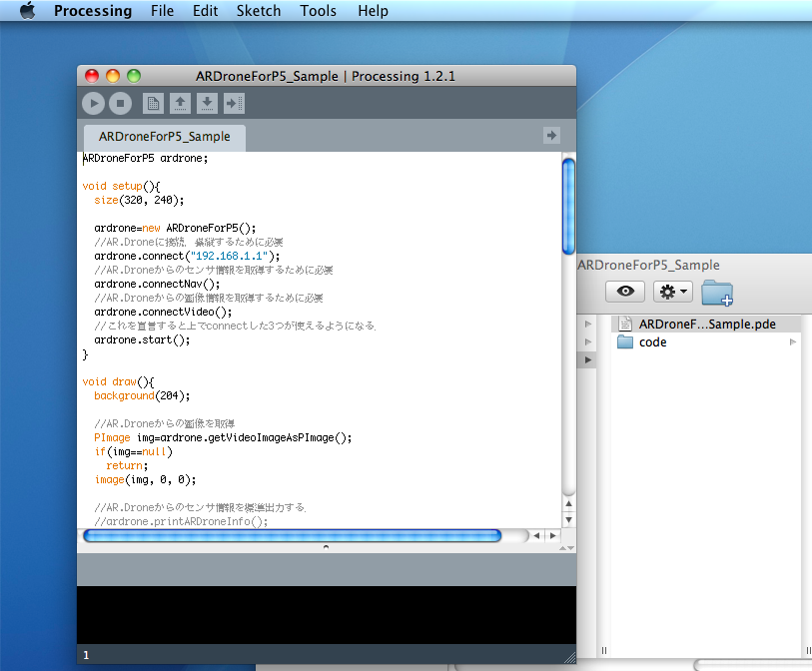812x671 pixels.
Task: Click the editor's scroll right arrow
Action: [x=553, y=536]
